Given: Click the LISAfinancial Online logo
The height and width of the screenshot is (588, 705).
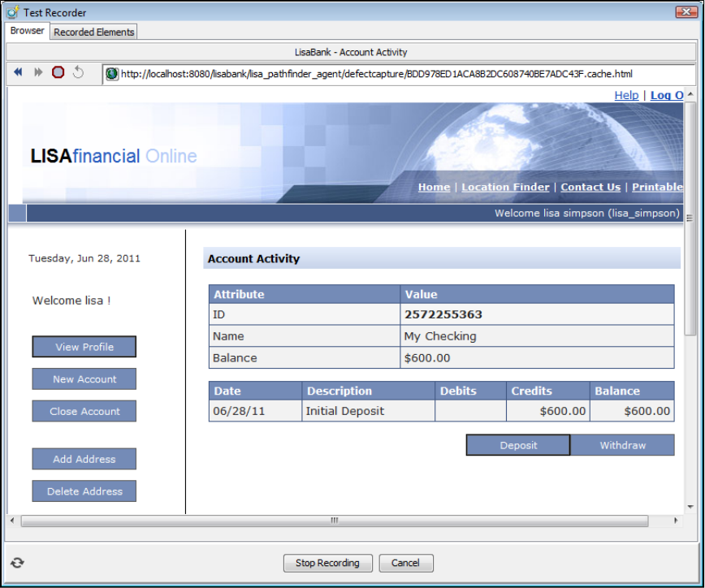Looking at the screenshot, I should click(114, 156).
